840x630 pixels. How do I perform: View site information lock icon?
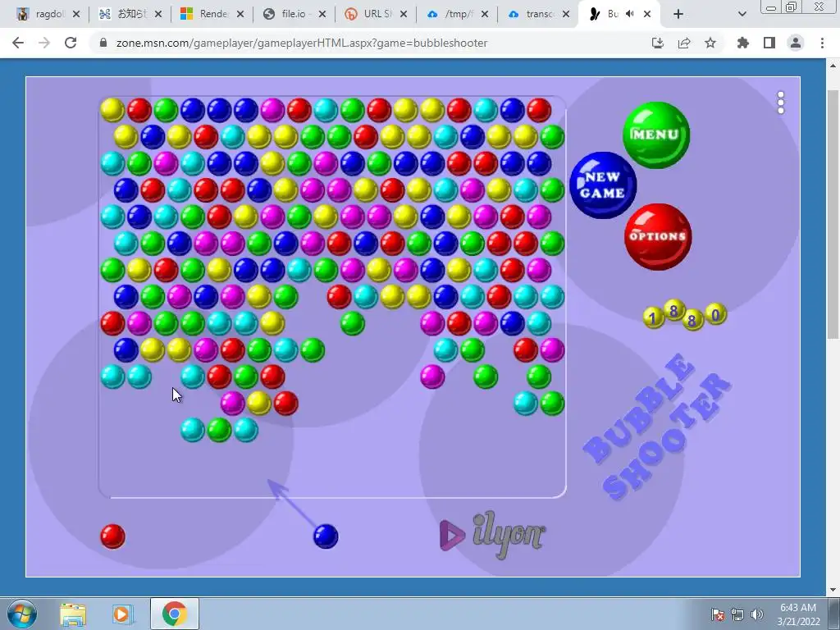[103, 43]
